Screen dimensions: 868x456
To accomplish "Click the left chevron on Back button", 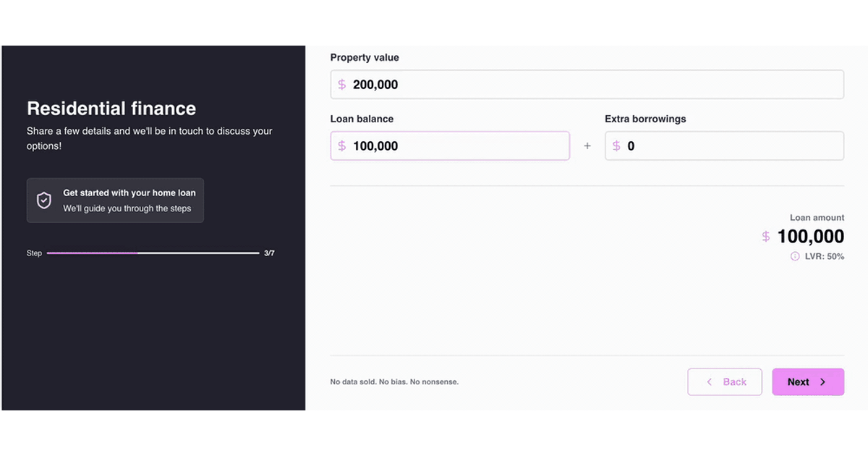I will point(710,382).
